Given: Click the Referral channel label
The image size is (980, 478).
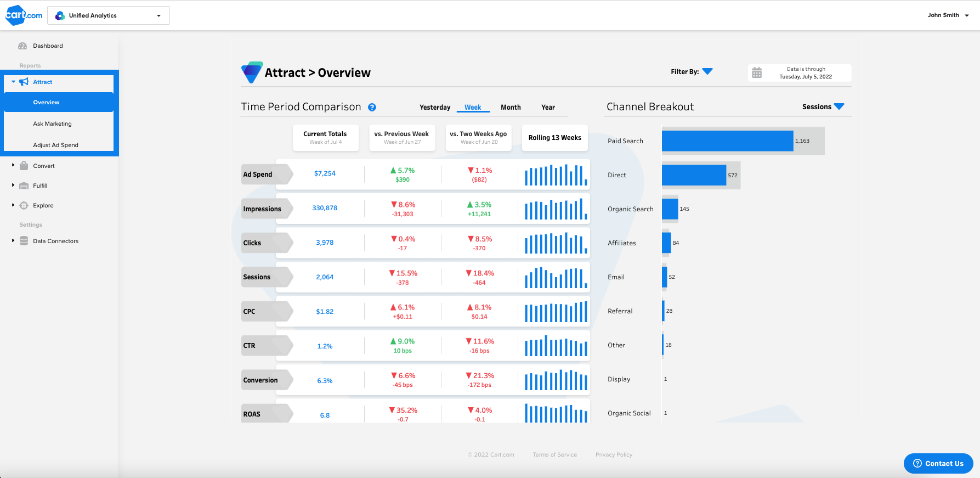Looking at the screenshot, I should click(620, 311).
